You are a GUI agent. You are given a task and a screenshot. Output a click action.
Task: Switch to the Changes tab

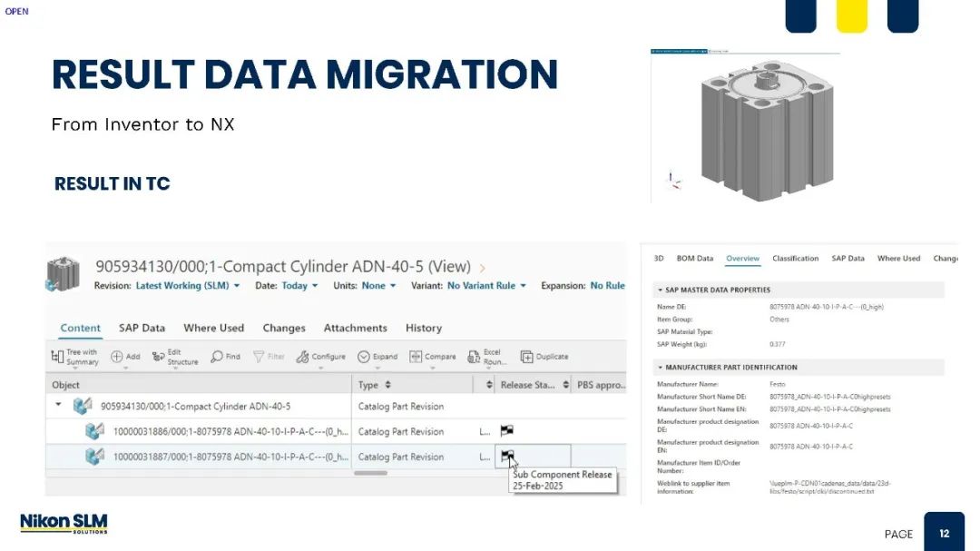point(284,328)
